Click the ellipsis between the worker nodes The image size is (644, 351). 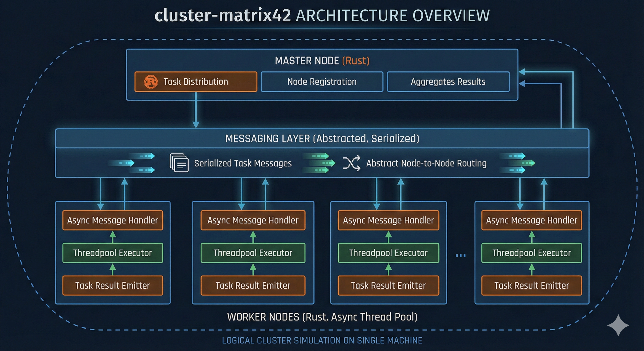(461, 255)
